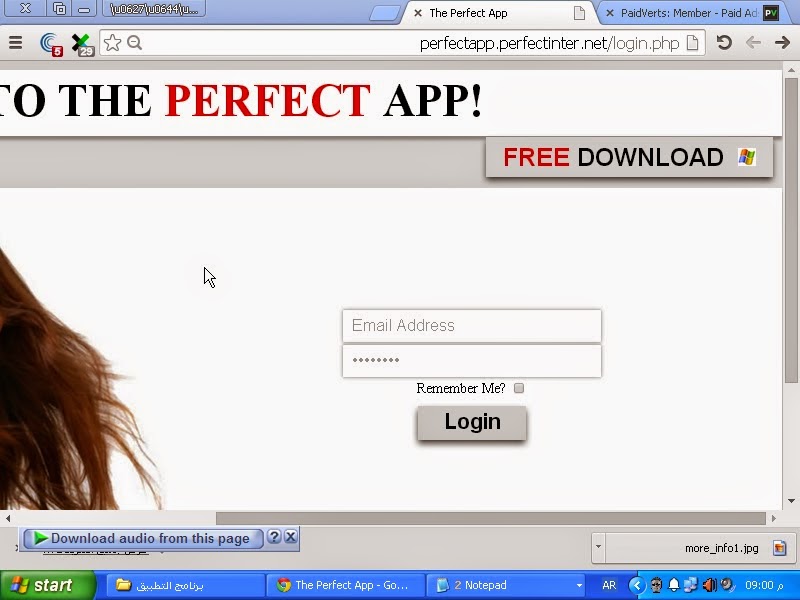The height and width of the screenshot is (600, 800).
Task: Click the webcam tray icon
Action: [x=727, y=585]
